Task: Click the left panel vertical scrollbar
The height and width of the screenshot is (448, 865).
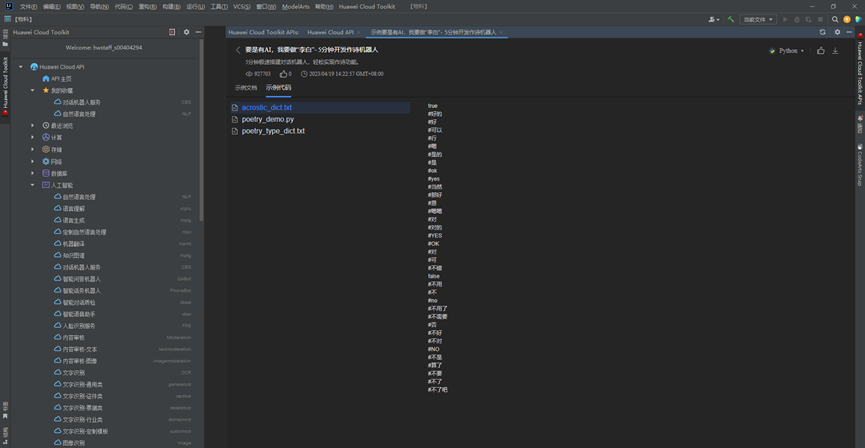Action: click(x=201, y=130)
